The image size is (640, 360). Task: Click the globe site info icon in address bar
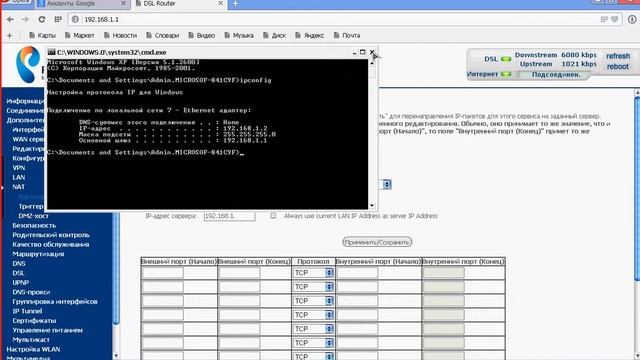click(x=75, y=19)
